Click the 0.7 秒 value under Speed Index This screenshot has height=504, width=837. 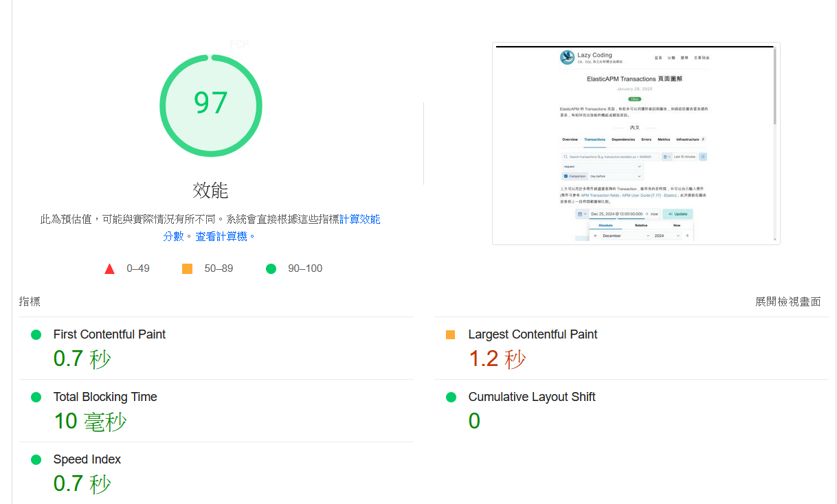click(82, 483)
